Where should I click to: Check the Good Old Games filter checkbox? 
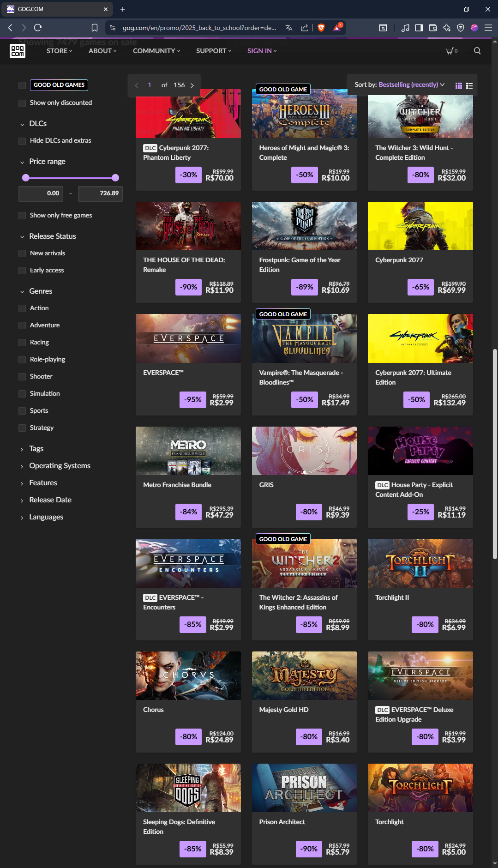22,85
